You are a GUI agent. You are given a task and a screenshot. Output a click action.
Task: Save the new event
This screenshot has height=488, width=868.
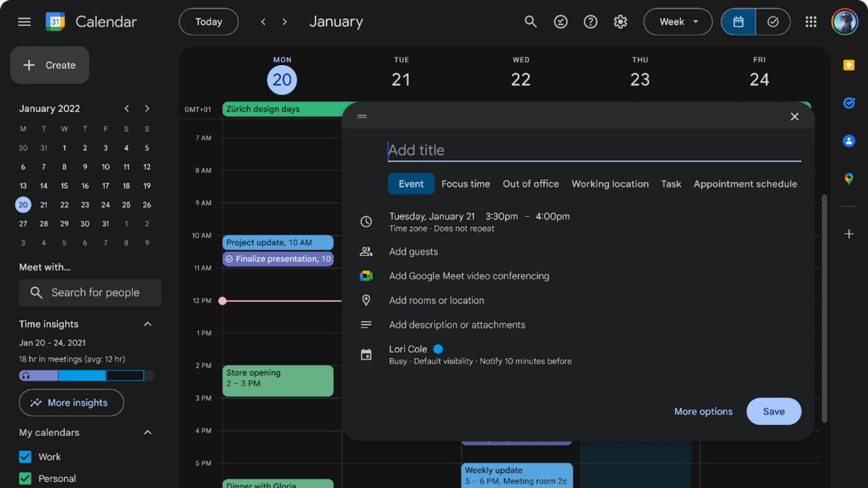(x=773, y=411)
